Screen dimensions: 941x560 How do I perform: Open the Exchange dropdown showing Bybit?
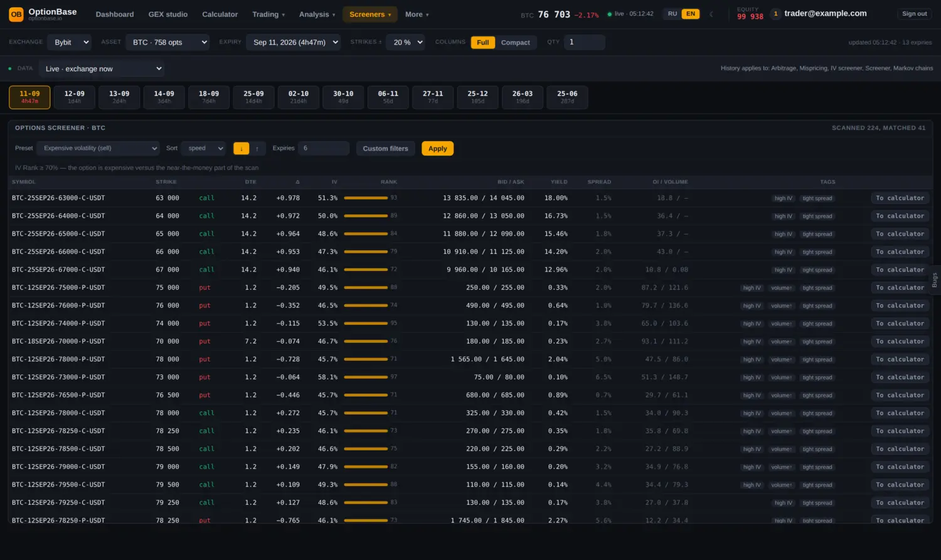[x=70, y=42]
